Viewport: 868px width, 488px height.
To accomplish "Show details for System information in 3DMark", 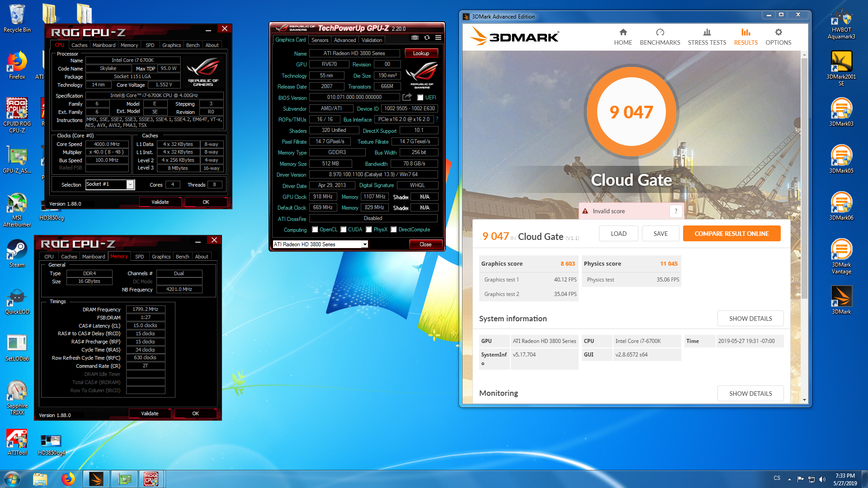I will click(750, 319).
